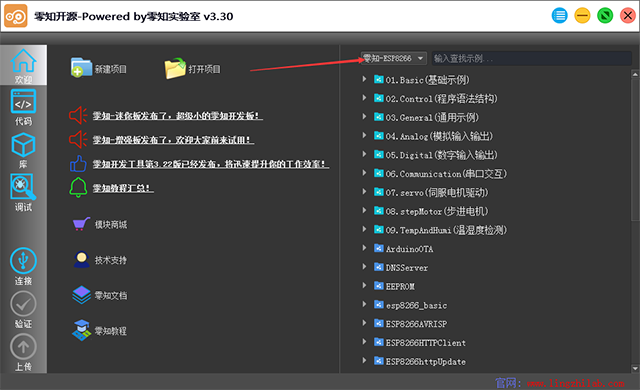Click the 技术支持 tech support label

click(111, 260)
